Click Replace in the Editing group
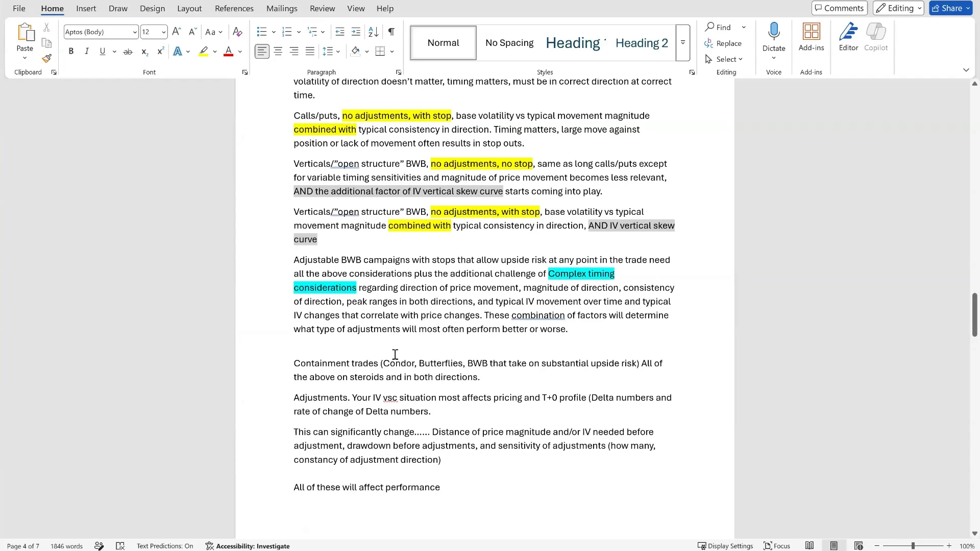 click(x=723, y=43)
